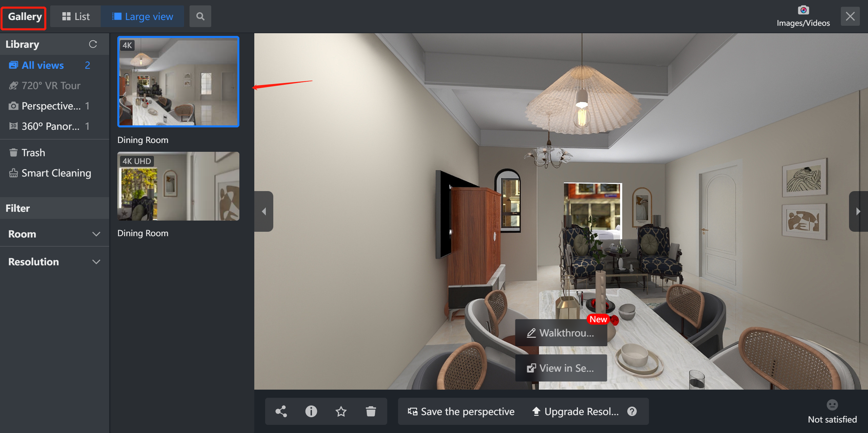The width and height of the screenshot is (868, 433).
Task: Click the Not satisfied face icon
Action: (832, 405)
